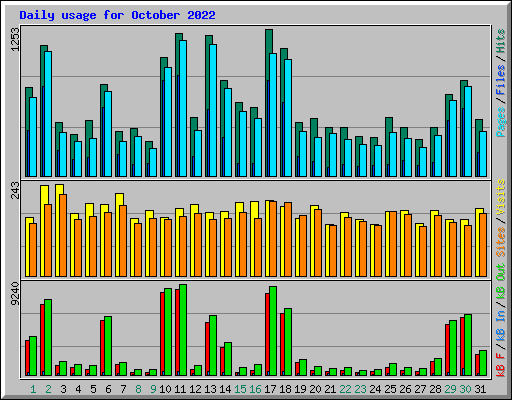
Task: Click the 'Sites' legend label
Action: point(501,242)
